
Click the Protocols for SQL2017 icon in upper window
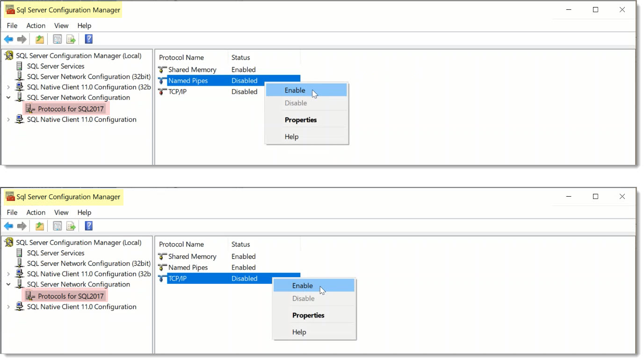click(30, 109)
